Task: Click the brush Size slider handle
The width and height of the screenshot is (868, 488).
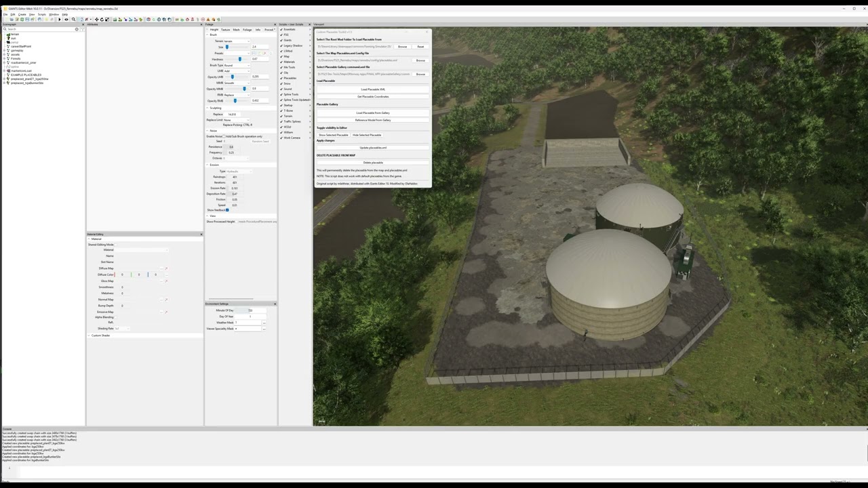Action: coord(226,47)
